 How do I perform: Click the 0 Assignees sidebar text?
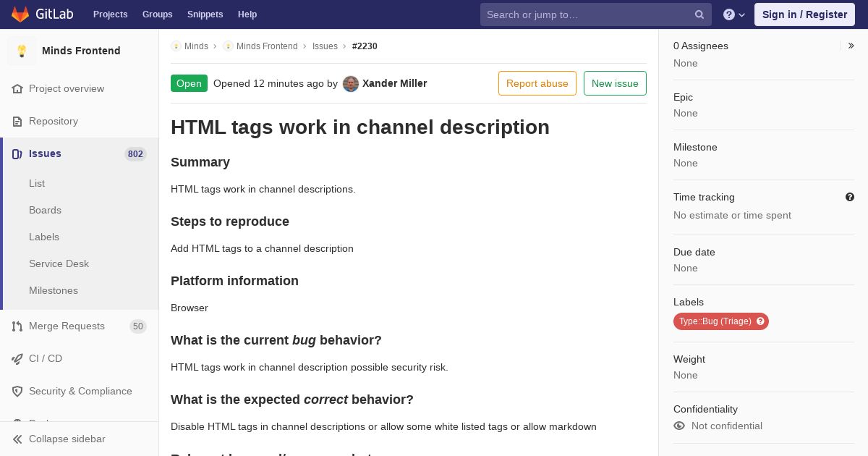coord(701,46)
